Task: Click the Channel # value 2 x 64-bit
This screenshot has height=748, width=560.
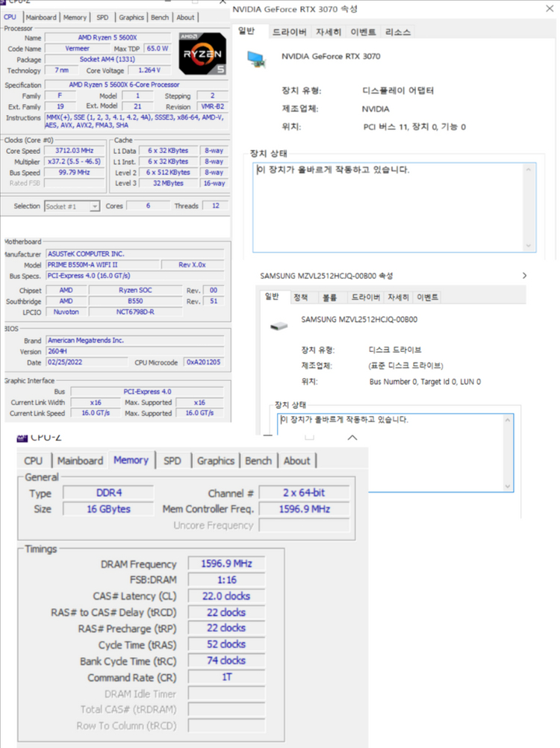Action: click(304, 492)
